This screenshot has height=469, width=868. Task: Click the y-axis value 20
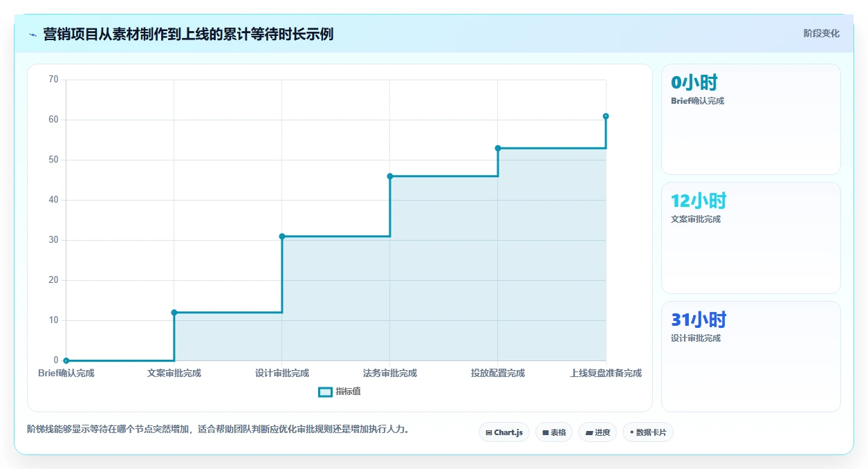pos(53,280)
